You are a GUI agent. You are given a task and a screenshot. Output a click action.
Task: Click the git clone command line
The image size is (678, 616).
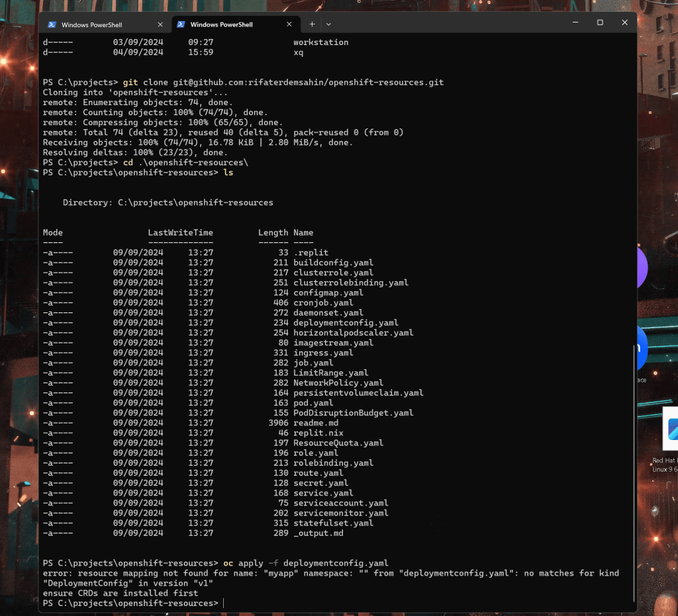pyautogui.click(x=243, y=82)
